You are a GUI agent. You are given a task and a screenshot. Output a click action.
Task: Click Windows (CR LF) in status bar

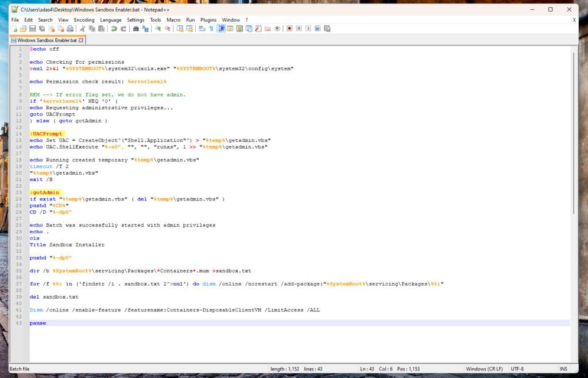point(484,369)
